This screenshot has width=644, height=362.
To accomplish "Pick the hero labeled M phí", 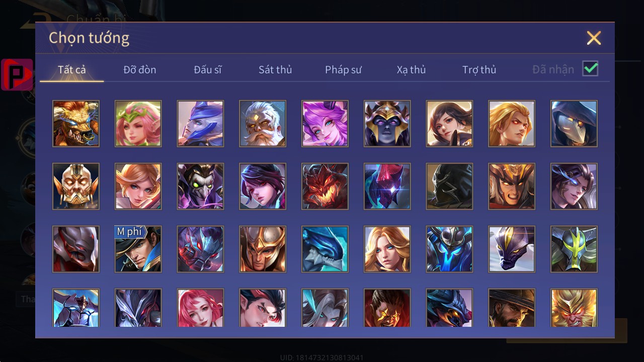I will (138, 249).
